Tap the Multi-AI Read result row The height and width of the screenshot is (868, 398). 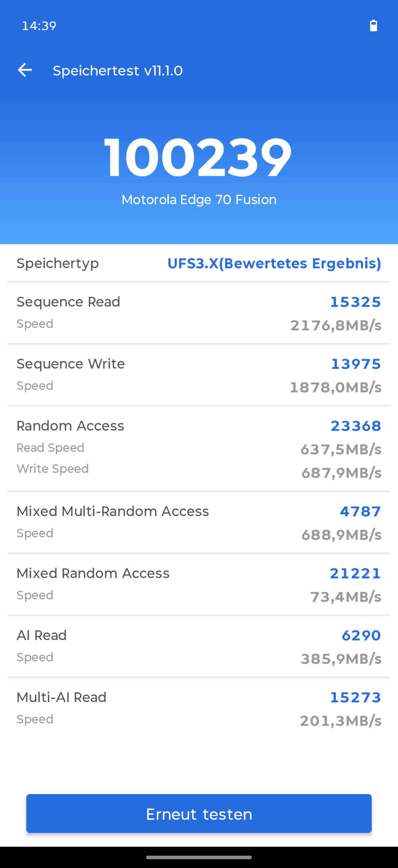coord(199,708)
